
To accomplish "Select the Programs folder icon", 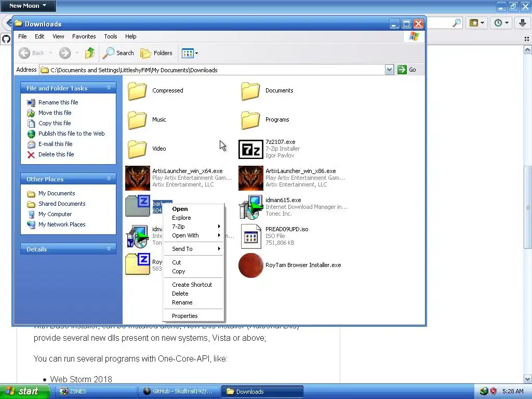I will tap(250, 120).
